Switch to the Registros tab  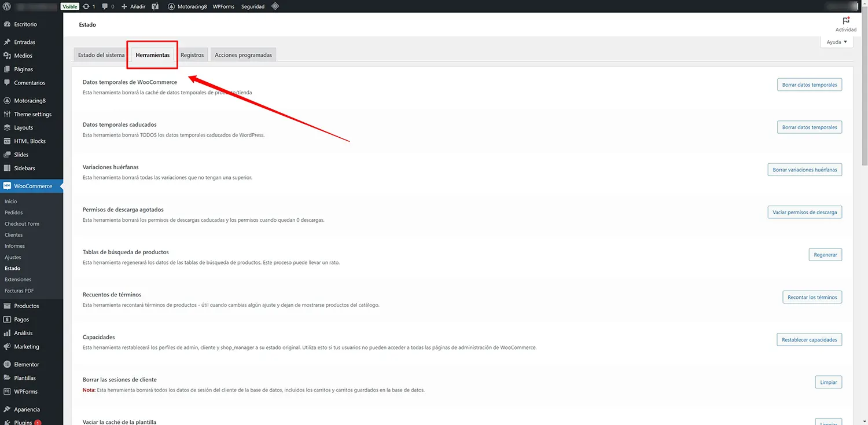pos(192,54)
